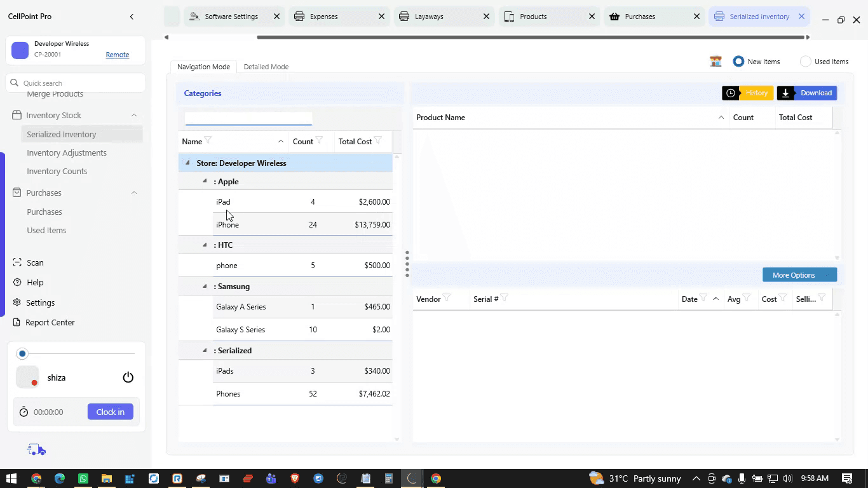Open the Count filter in Categories

coord(319,140)
